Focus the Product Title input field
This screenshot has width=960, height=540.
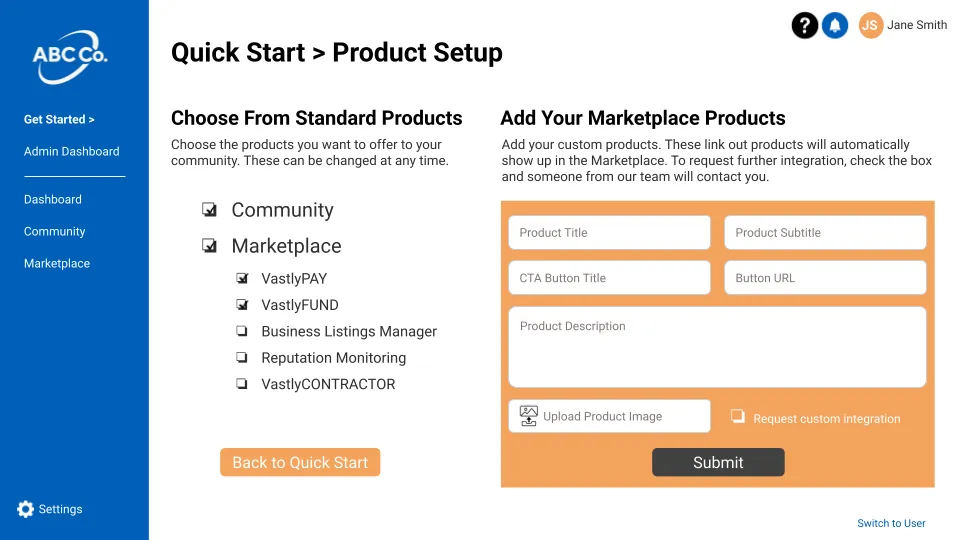point(609,233)
